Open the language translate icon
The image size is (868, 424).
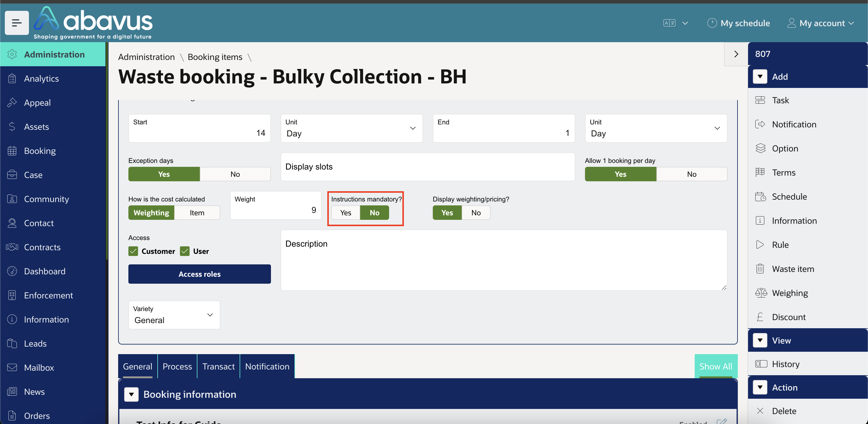[x=669, y=23]
